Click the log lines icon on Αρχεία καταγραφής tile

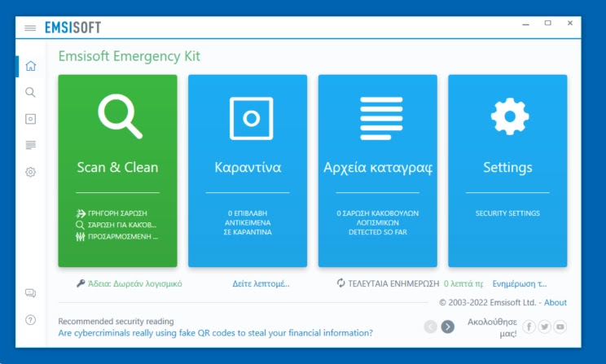click(x=381, y=118)
